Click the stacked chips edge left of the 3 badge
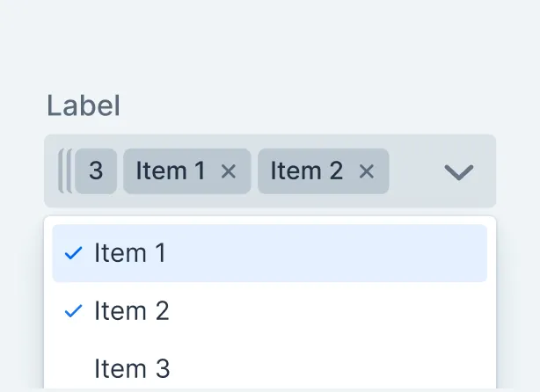Viewport: 540px width, 392px height. pos(64,171)
